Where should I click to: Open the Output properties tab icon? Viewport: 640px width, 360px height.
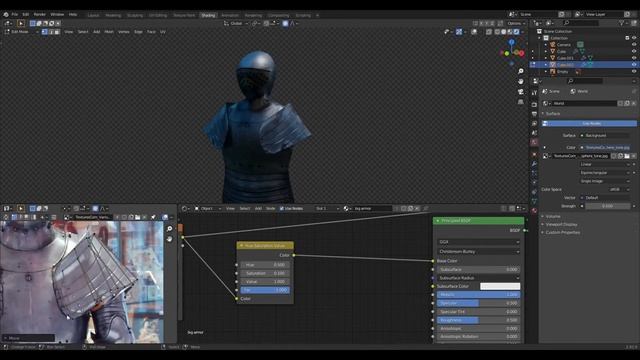click(x=534, y=114)
